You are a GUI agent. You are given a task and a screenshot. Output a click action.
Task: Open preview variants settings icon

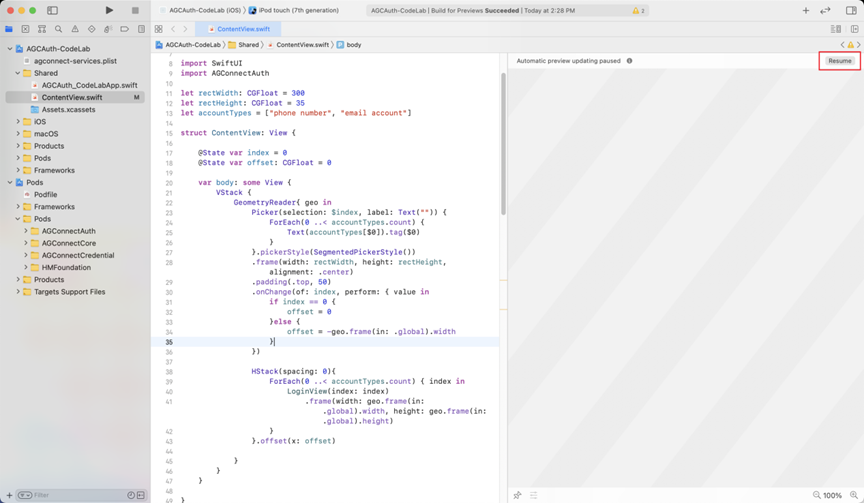click(x=533, y=495)
